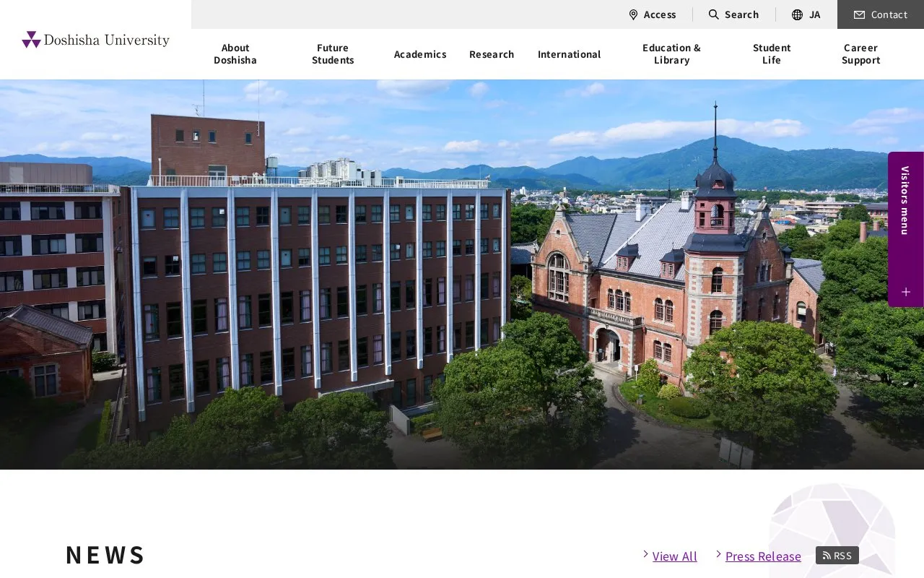The height and width of the screenshot is (578, 924).
Task: Switch language via JA link
Action: pyautogui.click(x=814, y=14)
